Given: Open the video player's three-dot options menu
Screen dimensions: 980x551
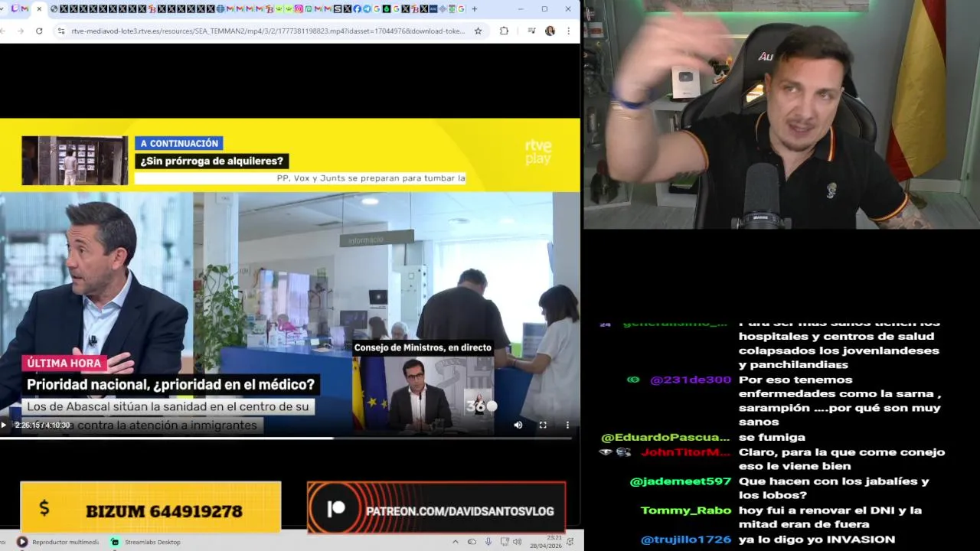Looking at the screenshot, I should click(x=567, y=425).
